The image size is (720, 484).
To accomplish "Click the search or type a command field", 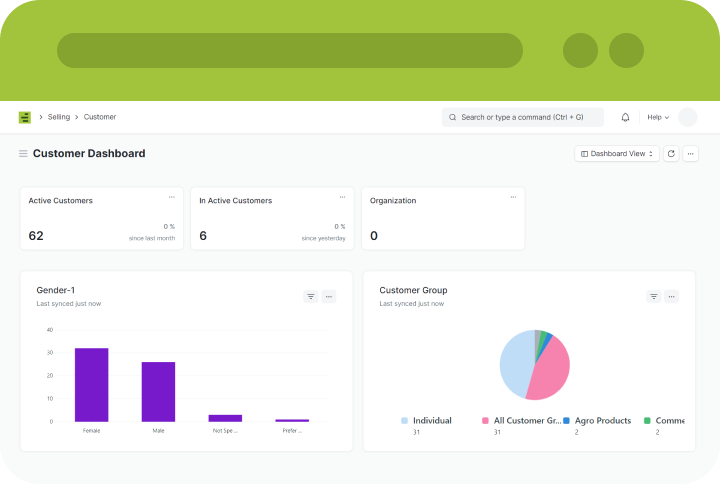I will click(523, 117).
